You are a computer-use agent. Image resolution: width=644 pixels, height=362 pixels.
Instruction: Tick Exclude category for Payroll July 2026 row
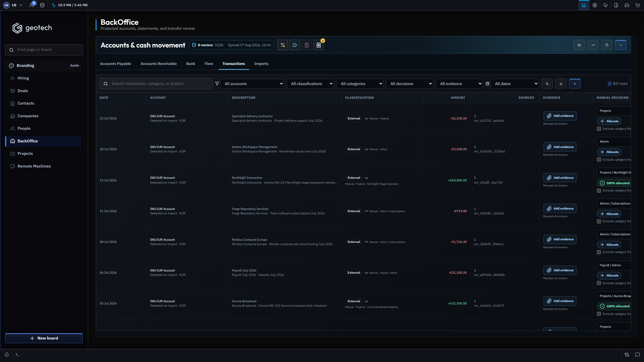[x=599, y=283]
